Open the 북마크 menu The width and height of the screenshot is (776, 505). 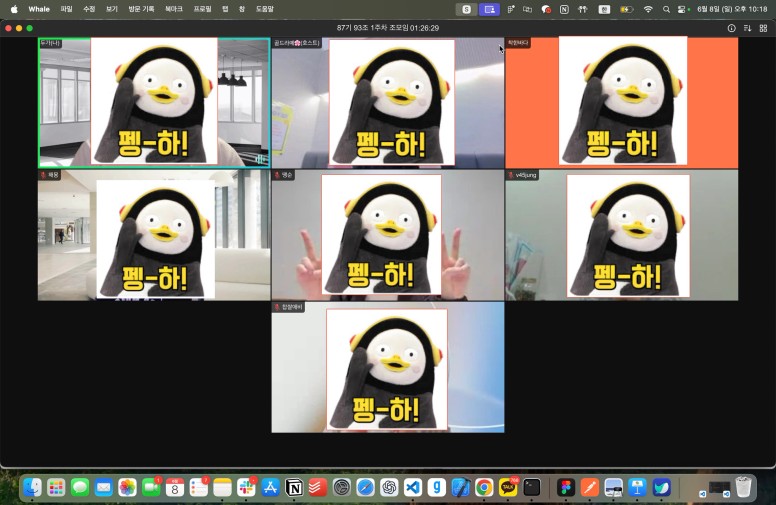[174, 9]
